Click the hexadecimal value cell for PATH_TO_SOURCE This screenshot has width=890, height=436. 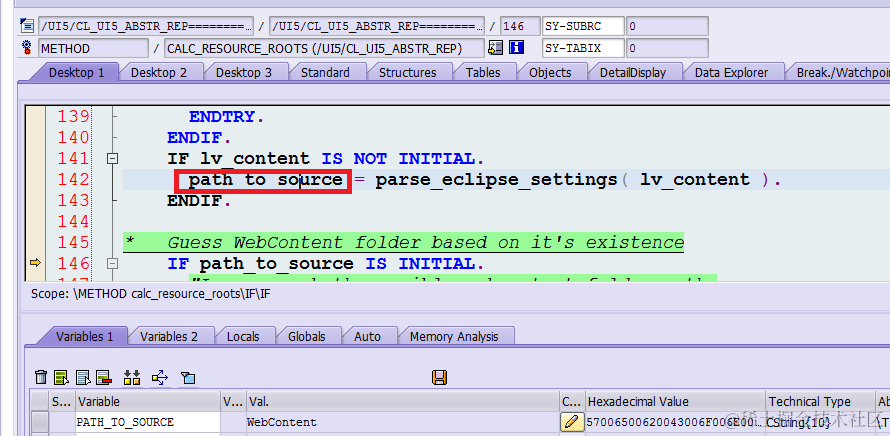tap(675, 422)
